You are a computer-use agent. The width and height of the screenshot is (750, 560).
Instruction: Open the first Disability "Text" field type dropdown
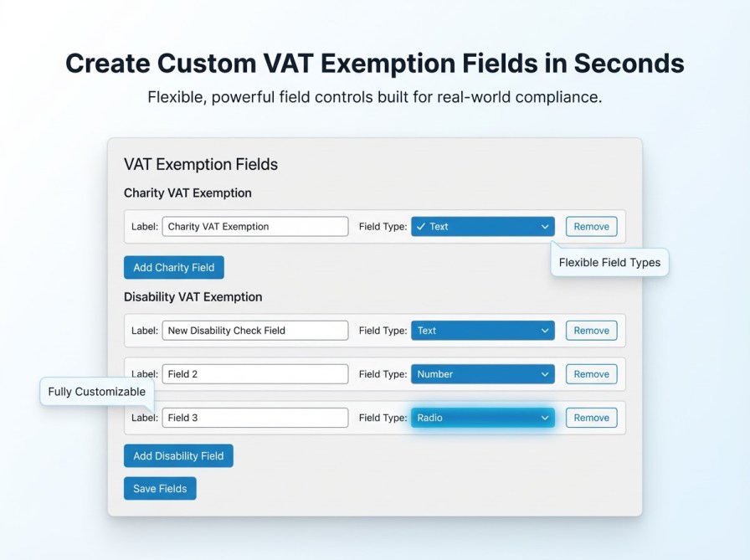(x=482, y=330)
